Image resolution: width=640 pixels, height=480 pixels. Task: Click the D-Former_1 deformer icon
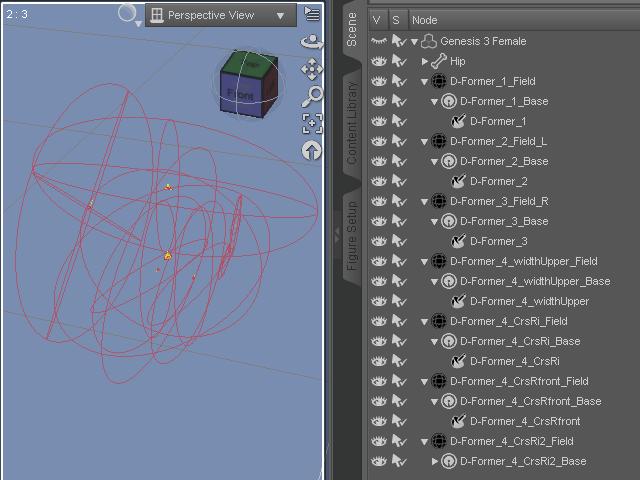pos(458,121)
